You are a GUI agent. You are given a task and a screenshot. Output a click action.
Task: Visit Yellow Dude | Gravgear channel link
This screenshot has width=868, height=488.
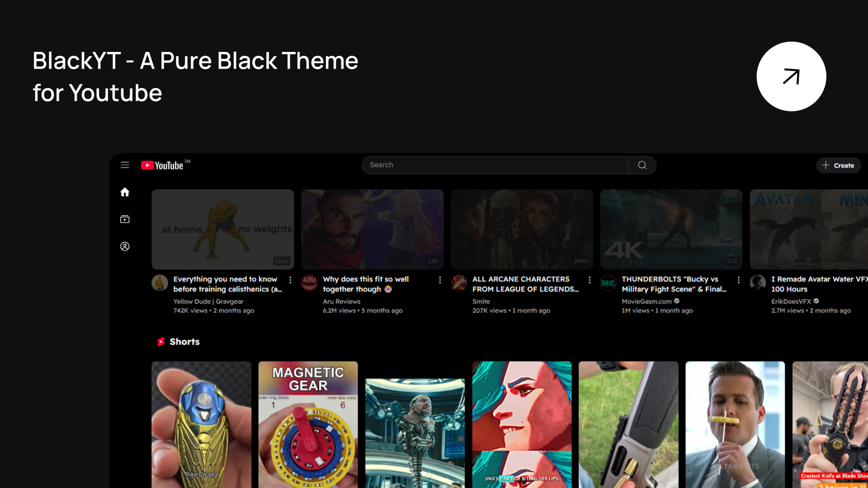coord(208,301)
